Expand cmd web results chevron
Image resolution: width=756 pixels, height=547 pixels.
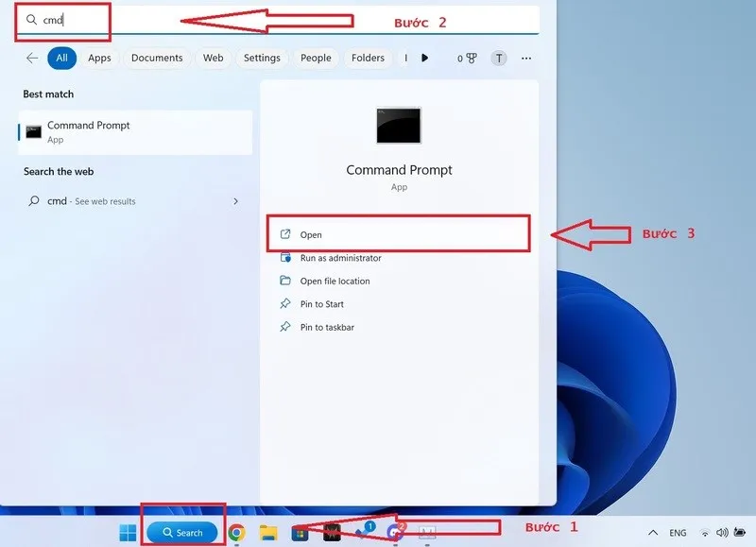click(235, 201)
